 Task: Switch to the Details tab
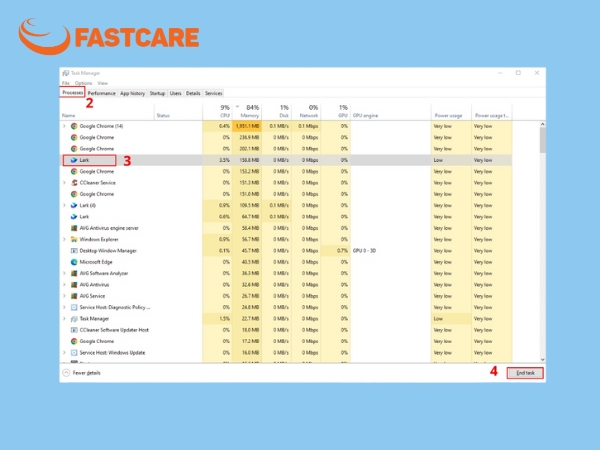[x=193, y=93]
